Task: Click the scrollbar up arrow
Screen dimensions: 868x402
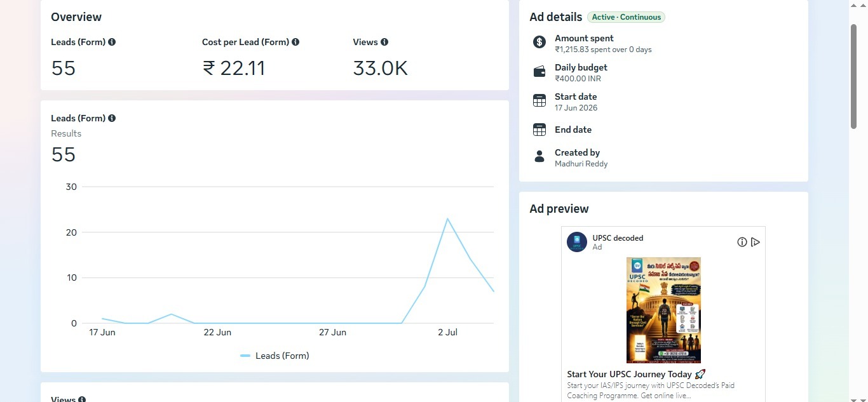Action: pos(853,6)
